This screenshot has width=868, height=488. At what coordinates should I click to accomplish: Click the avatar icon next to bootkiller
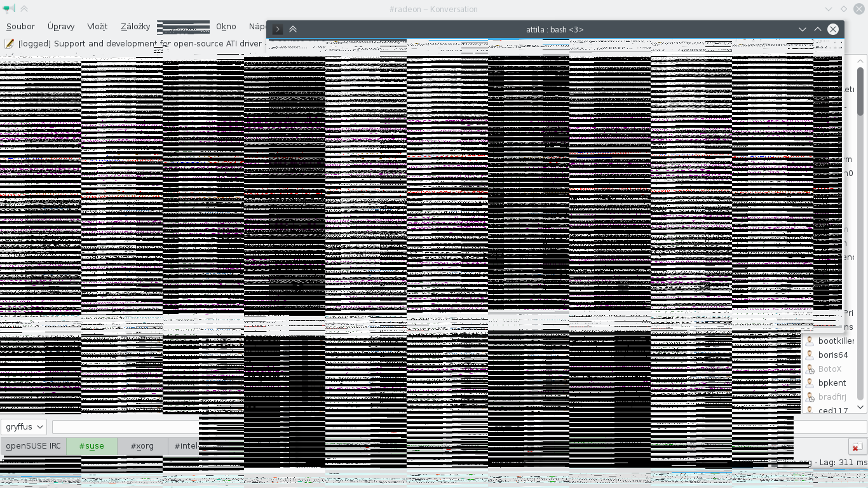[810, 341]
